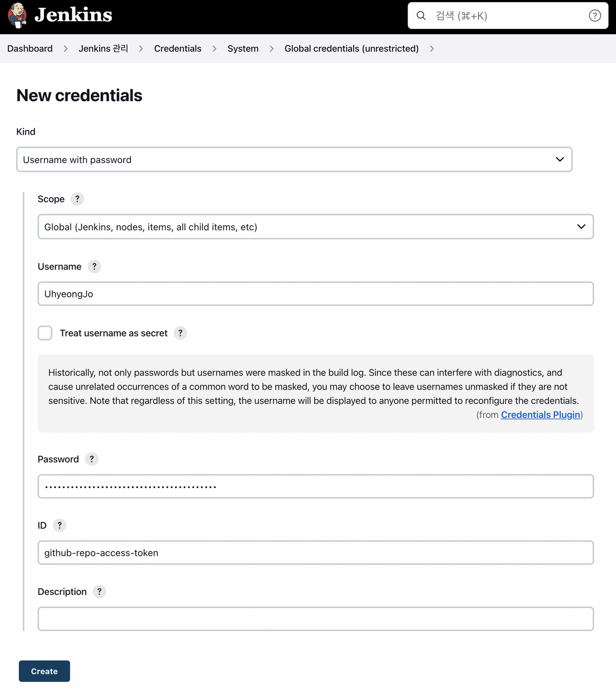Focus the empty Description input field
Viewport: 616px width, 691px height.
316,619
